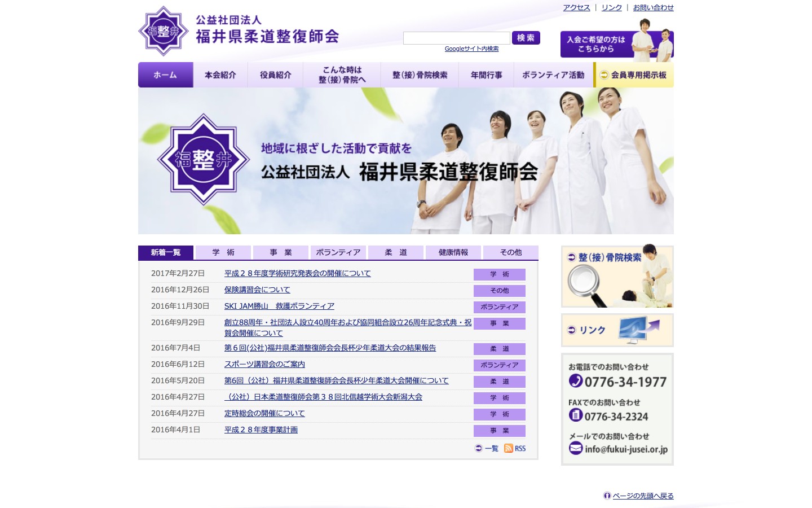Switch to the 健康情報 news tab
The height and width of the screenshot is (508, 812).
coord(453,252)
